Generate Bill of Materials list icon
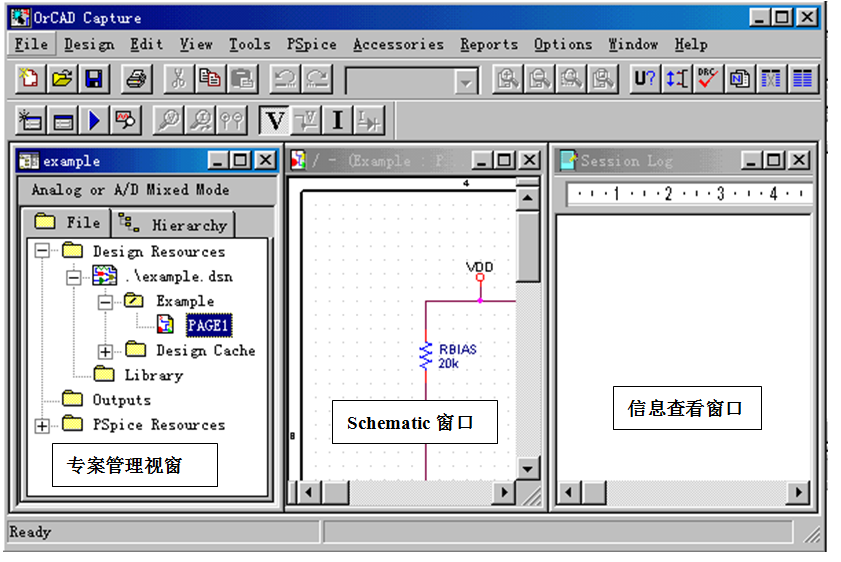 click(x=803, y=79)
